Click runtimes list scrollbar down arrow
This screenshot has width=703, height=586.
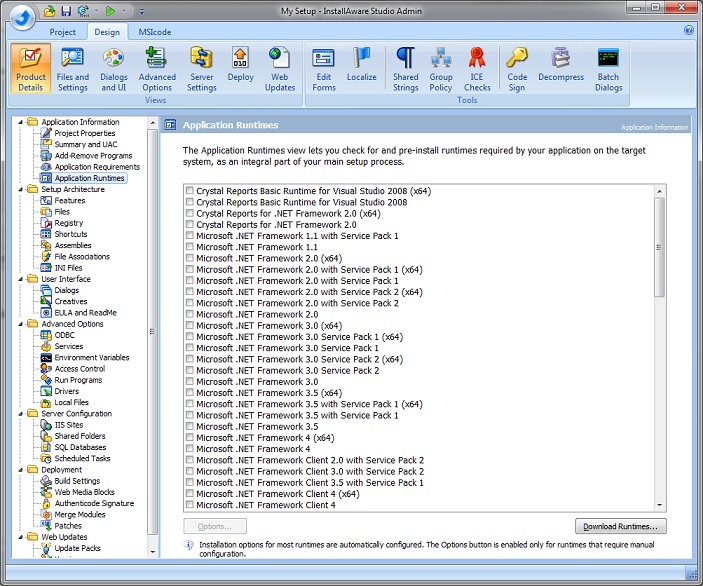[659, 505]
